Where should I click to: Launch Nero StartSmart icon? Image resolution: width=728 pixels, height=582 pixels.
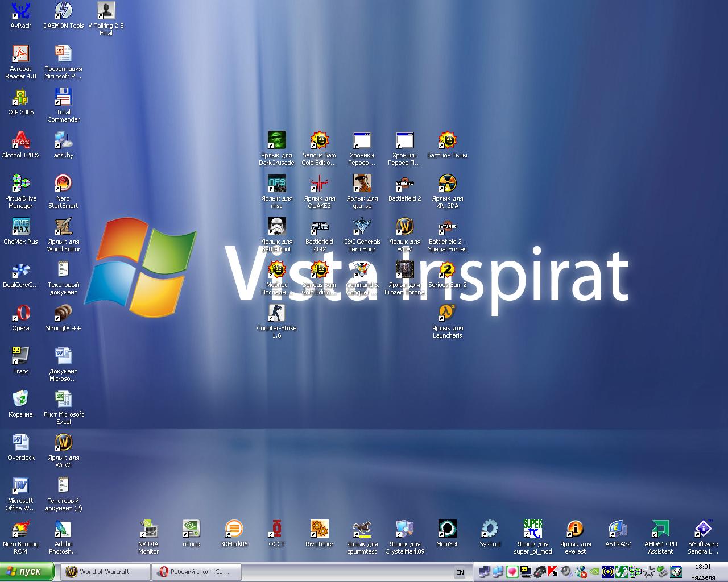pos(63,183)
